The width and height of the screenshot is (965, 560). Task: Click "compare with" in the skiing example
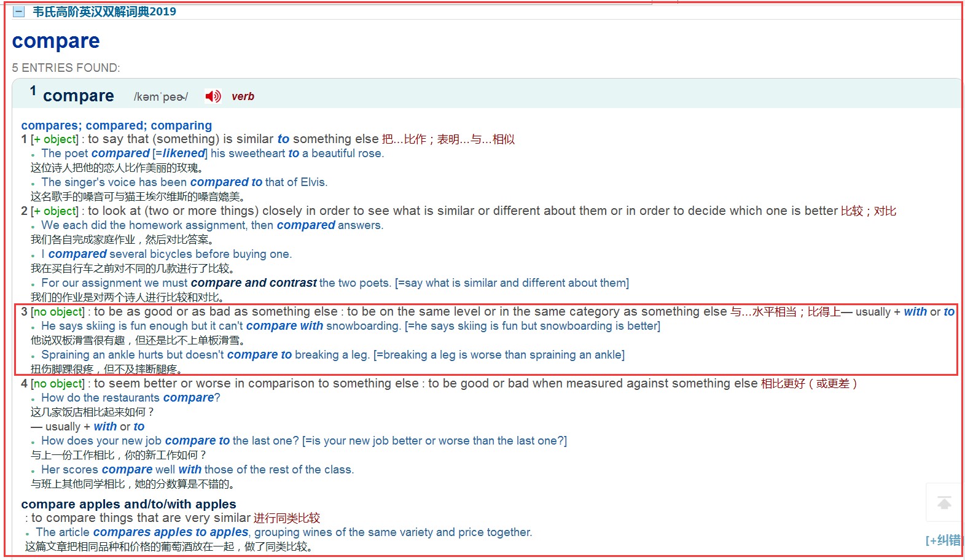pyautogui.click(x=284, y=326)
